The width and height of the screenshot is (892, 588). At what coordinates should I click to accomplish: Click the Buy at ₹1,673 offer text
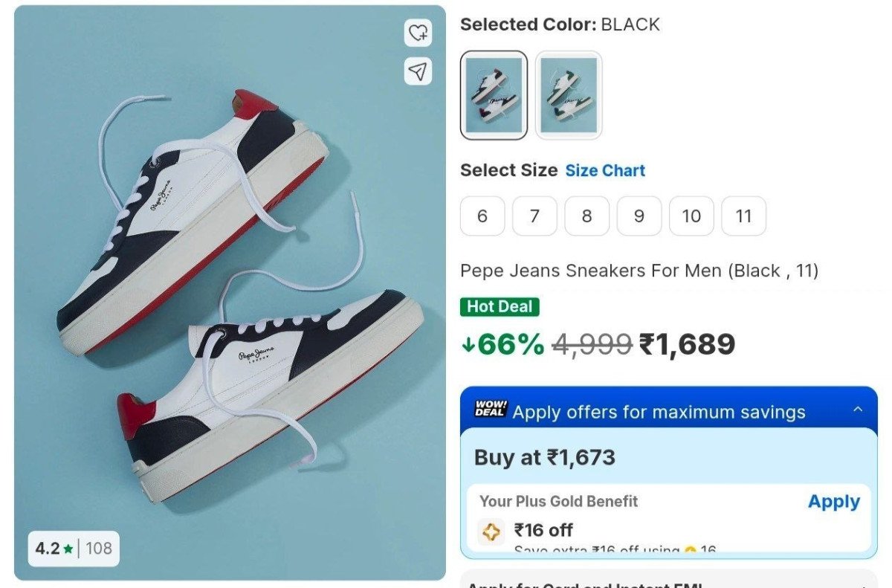[x=545, y=457]
